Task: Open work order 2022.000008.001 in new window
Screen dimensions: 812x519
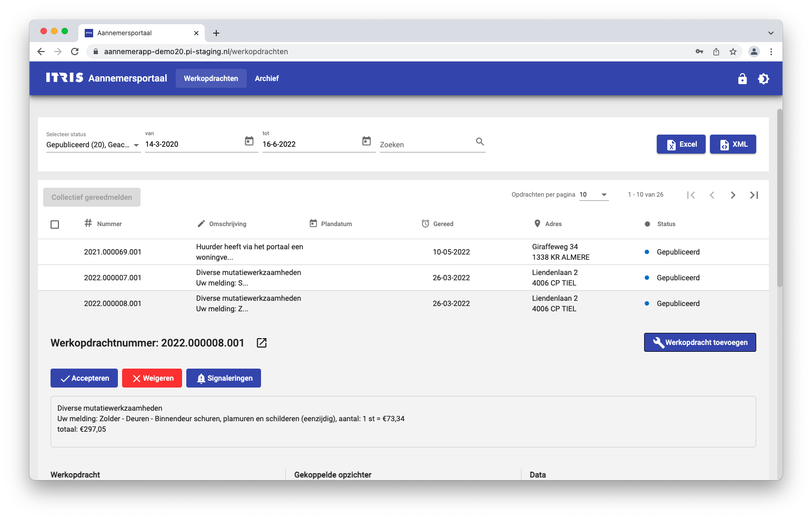Action: (x=262, y=343)
